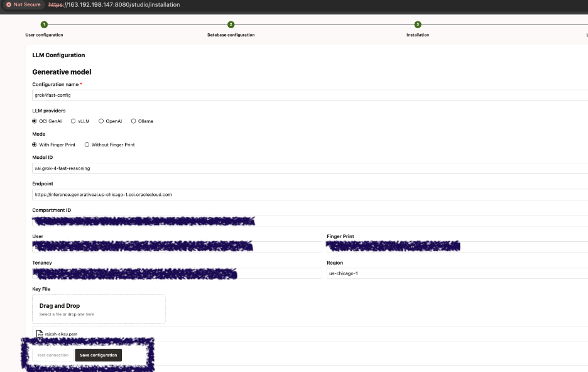Click the Save configuration button

pos(98,354)
